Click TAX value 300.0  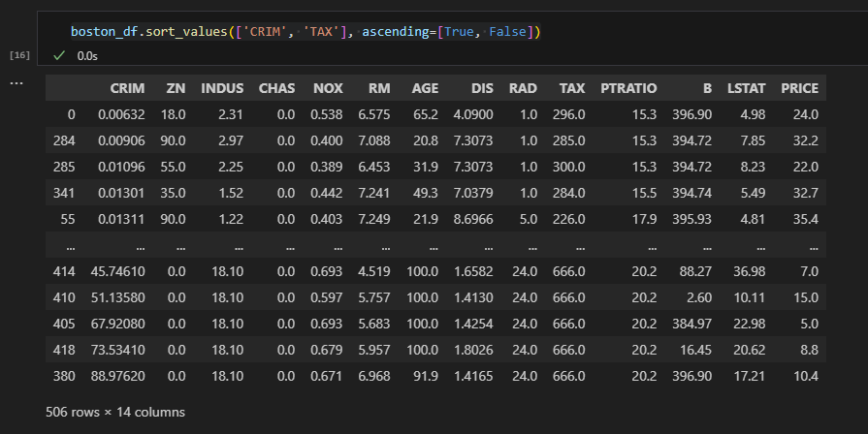[569, 167]
